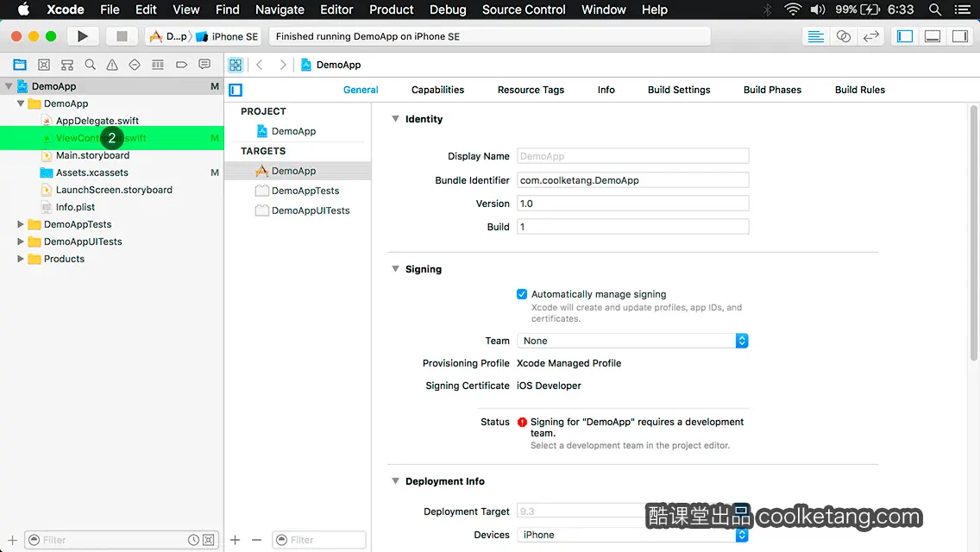Toggle the bottom Debug area
The width and height of the screenshot is (980, 552).
933,36
